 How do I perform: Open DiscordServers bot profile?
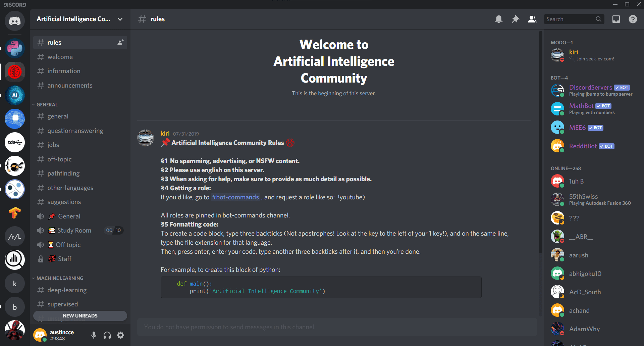click(x=594, y=90)
